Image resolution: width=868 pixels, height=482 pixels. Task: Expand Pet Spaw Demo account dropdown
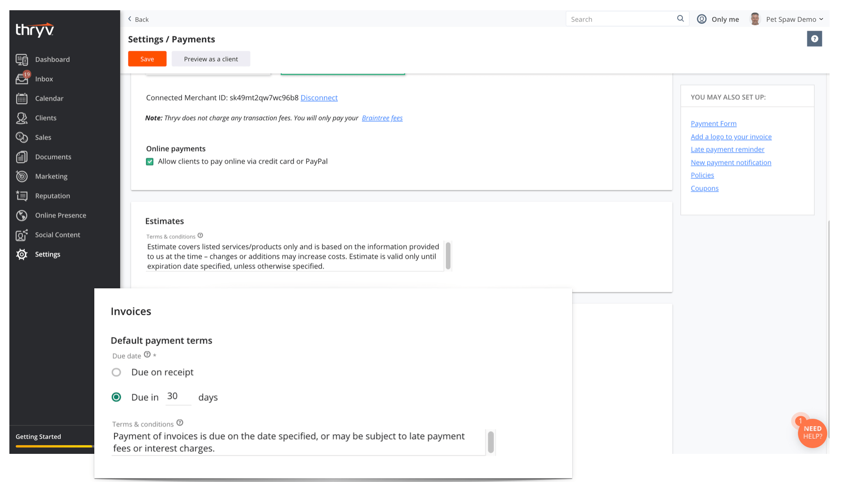pos(793,19)
